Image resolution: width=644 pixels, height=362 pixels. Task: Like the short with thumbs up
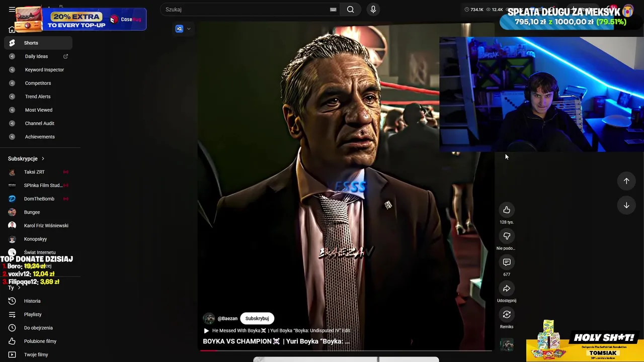507,210
